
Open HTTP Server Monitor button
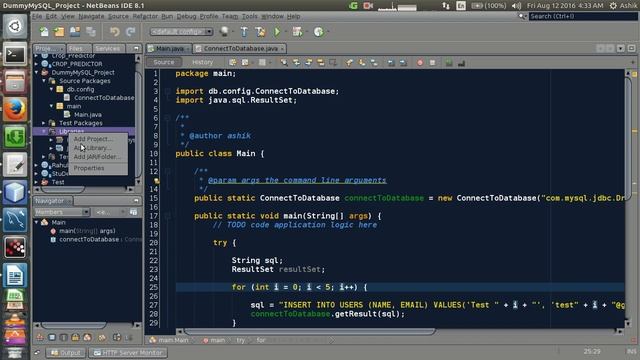click(x=128, y=353)
